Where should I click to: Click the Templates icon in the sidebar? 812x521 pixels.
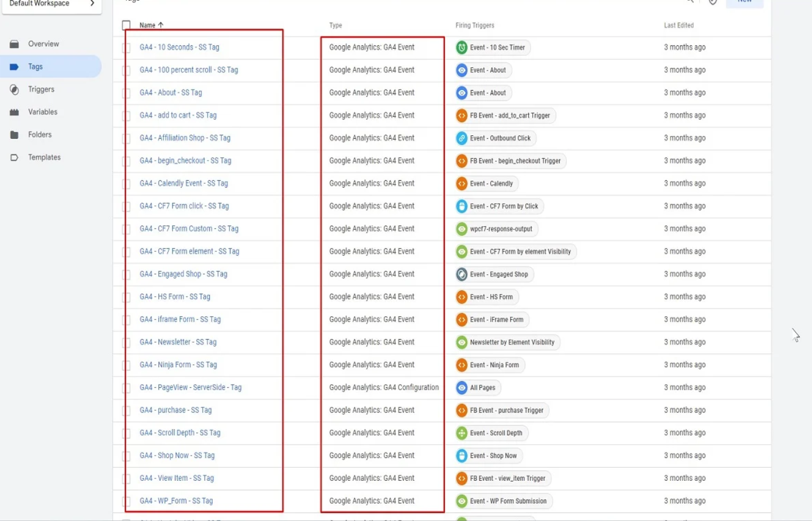[14, 158]
